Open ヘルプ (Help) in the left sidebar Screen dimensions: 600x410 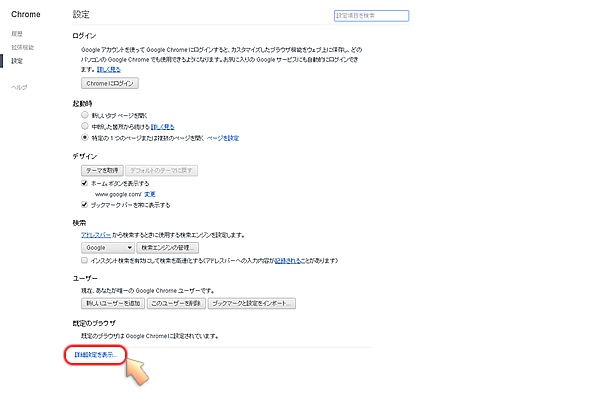tap(19, 87)
